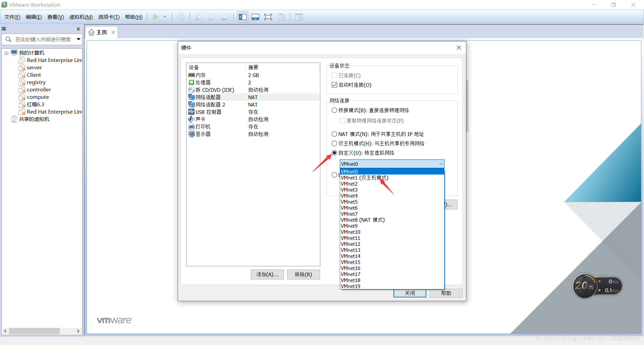Select NAT 模式(N) radio button
The width and height of the screenshot is (644, 345).
(334, 134)
